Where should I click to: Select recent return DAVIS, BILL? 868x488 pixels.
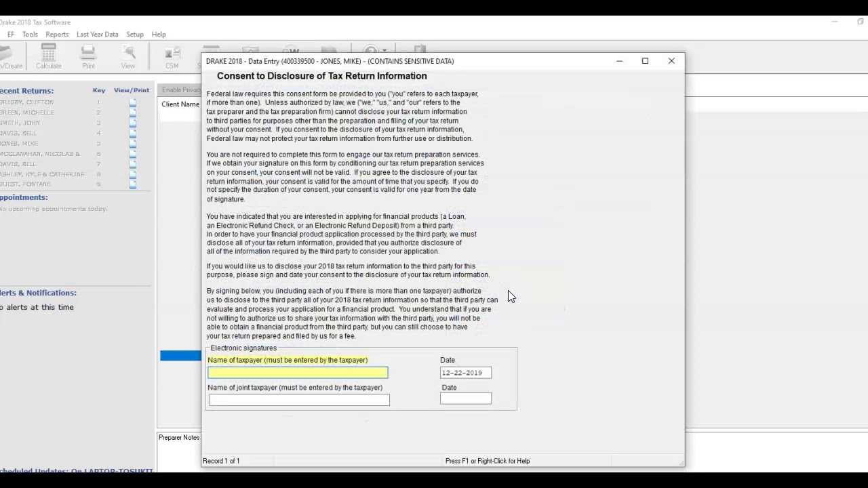coord(18,164)
